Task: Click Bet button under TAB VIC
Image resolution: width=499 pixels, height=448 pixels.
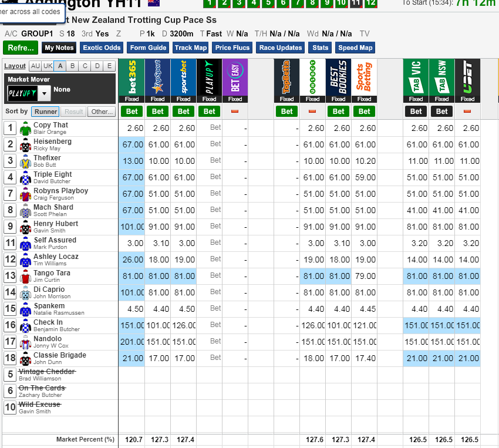Action: [x=416, y=112]
